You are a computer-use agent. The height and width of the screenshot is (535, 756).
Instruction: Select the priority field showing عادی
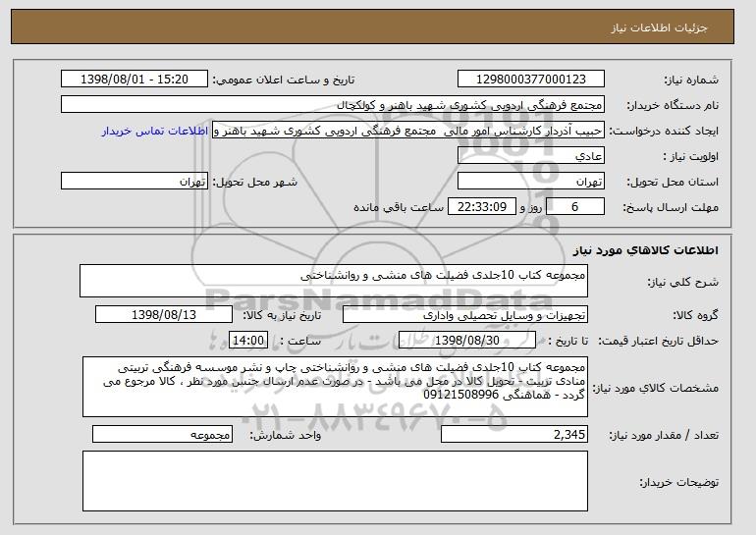pyautogui.click(x=531, y=156)
